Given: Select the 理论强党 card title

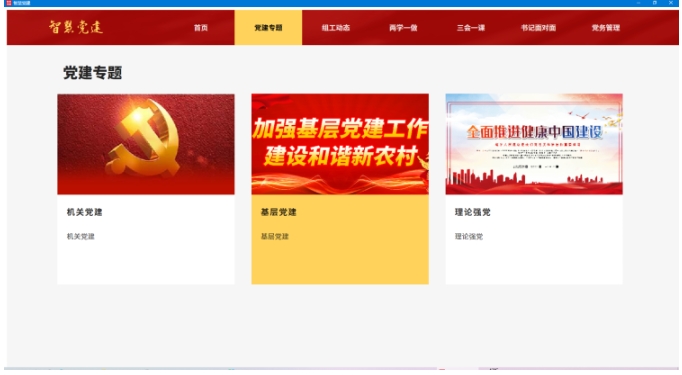Looking at the screenshot, I should (472, 212).
